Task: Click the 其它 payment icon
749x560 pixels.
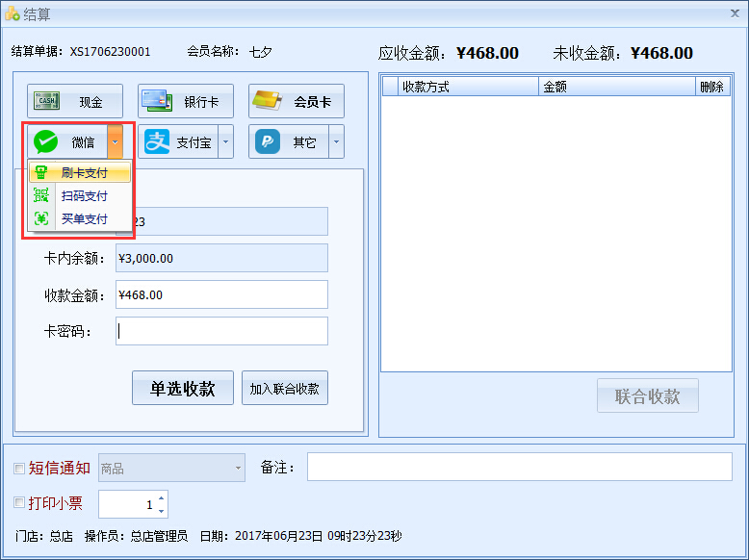Action: tap(268, 142)
